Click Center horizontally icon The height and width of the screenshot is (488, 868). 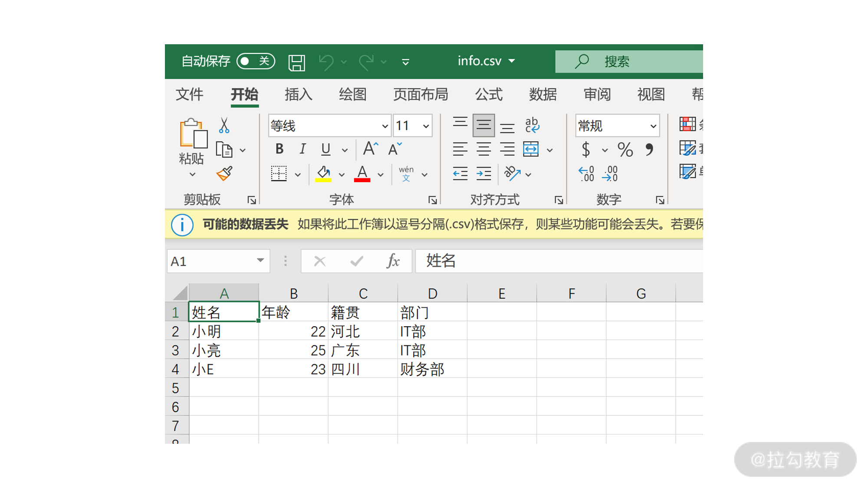[483, 149]
